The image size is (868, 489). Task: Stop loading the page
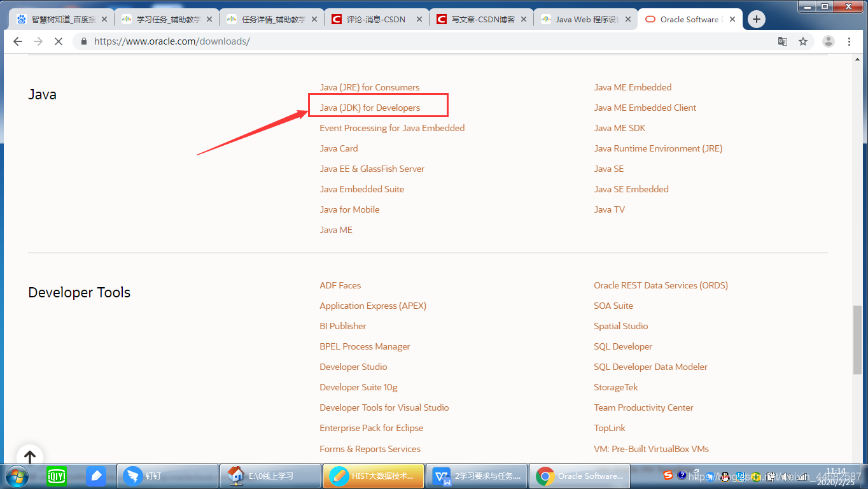pos(58,41)
